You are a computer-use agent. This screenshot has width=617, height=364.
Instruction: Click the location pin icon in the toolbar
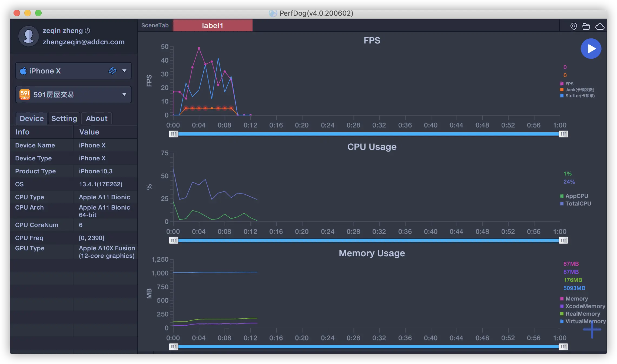[x=573, y=26]
